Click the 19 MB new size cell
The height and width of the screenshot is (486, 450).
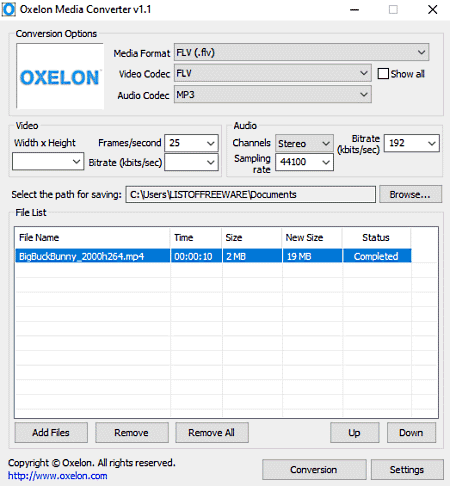(x=312, y=256)
